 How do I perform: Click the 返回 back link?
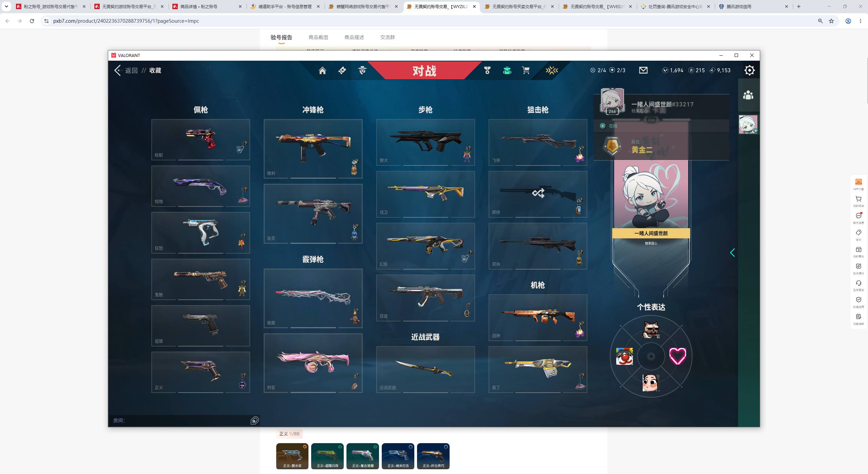pyautogui.click(x=131, y=71)
